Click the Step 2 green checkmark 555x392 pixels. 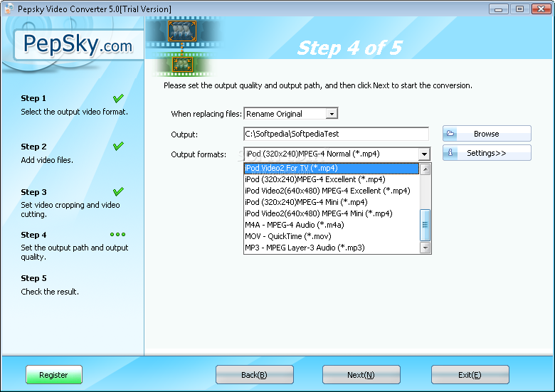pyautogui.click(x=118, y=146)
